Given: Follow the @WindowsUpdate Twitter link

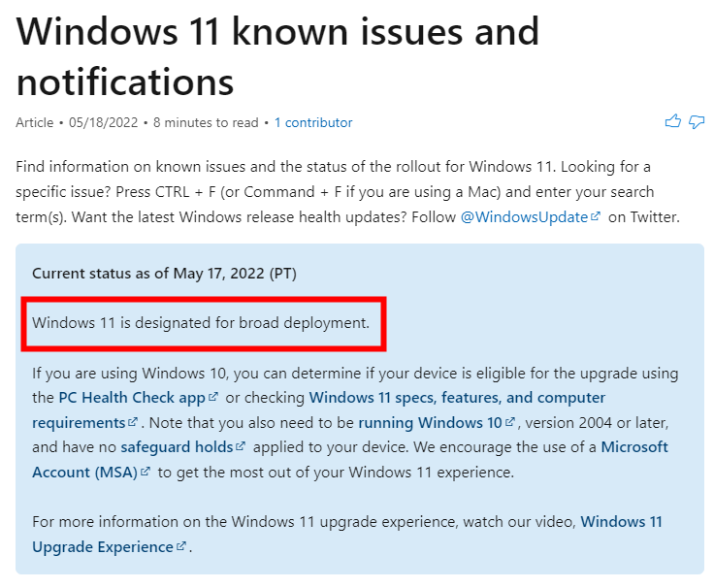Looking at the screenshot, I should [x=525, y=216].
